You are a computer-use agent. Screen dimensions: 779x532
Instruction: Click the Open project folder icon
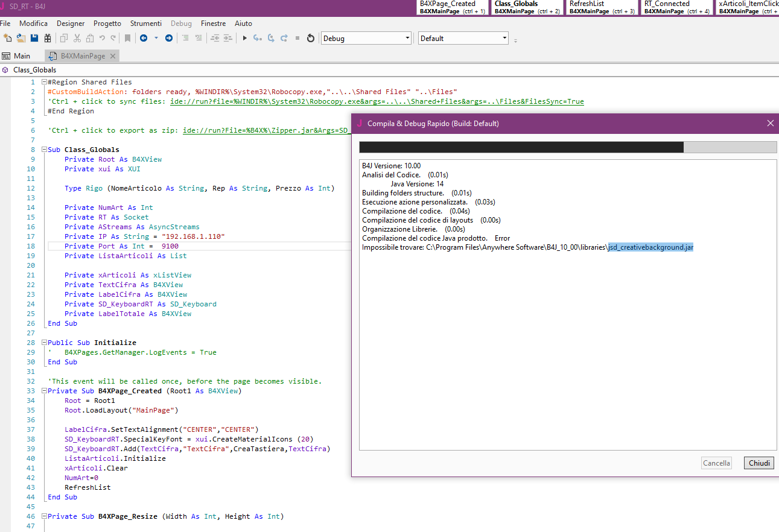pos(21,38)
